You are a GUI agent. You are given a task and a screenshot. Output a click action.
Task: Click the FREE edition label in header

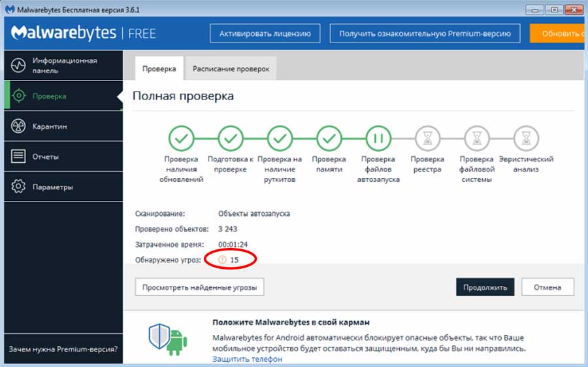(x=142, y=34)
